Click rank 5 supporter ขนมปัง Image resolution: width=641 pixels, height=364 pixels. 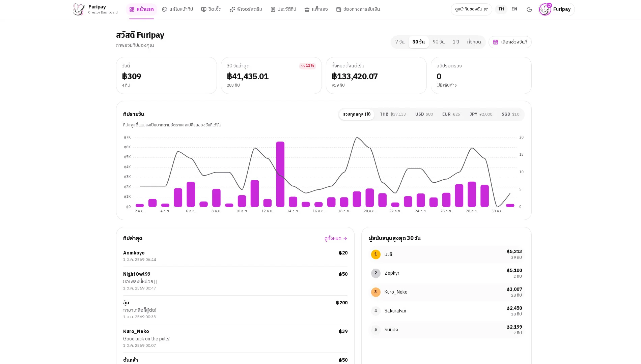pos(446,330)
